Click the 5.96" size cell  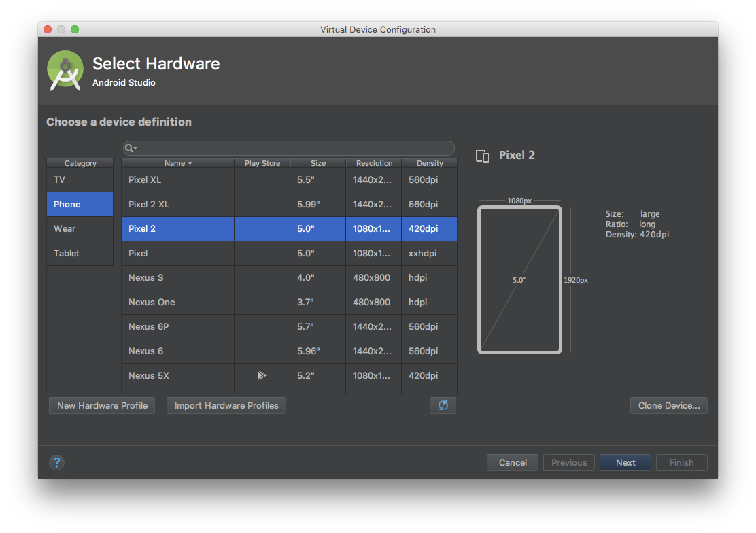coord(317,351)
